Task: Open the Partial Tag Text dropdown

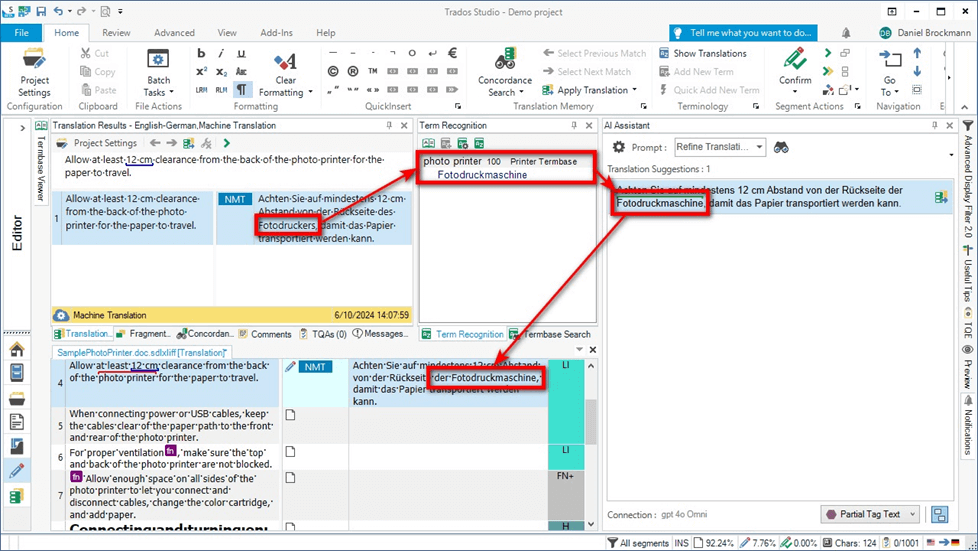Action: click(870, 514)
